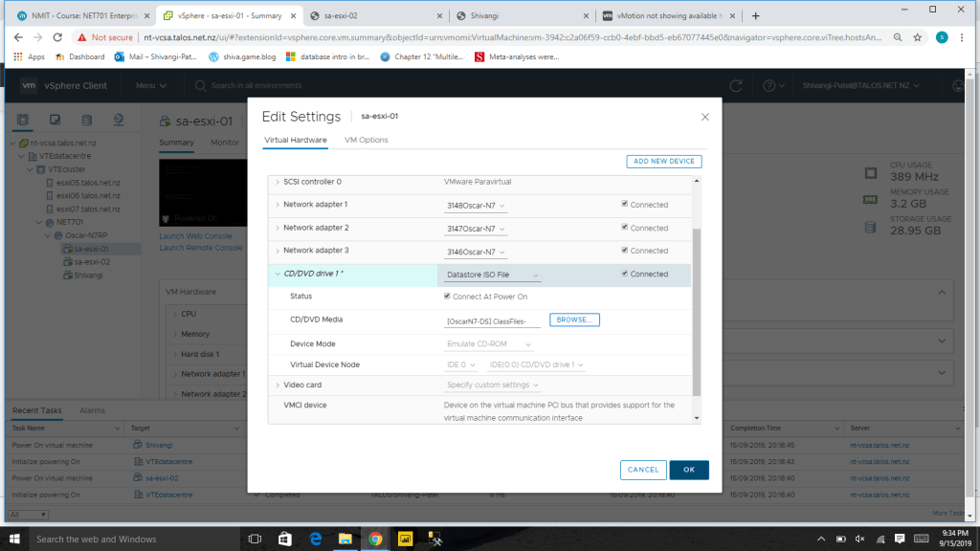The image size is (980, 551).
Task: Click the CD/DVD Media path field
Action: coord(492,320)
